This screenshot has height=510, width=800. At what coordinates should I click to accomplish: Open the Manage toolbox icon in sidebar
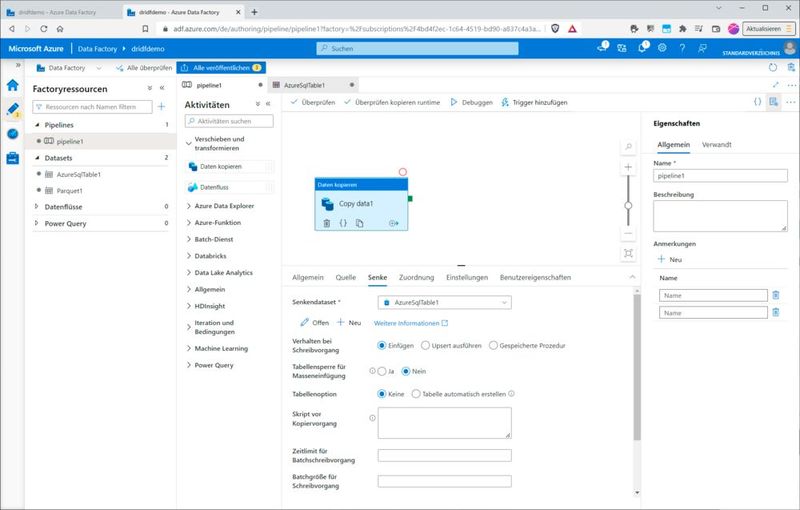13,158
